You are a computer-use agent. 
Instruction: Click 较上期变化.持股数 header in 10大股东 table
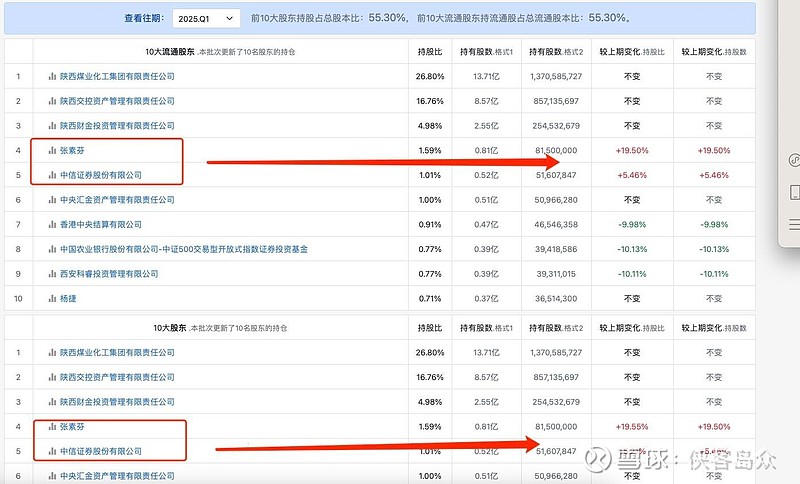[x=714, y=328]
